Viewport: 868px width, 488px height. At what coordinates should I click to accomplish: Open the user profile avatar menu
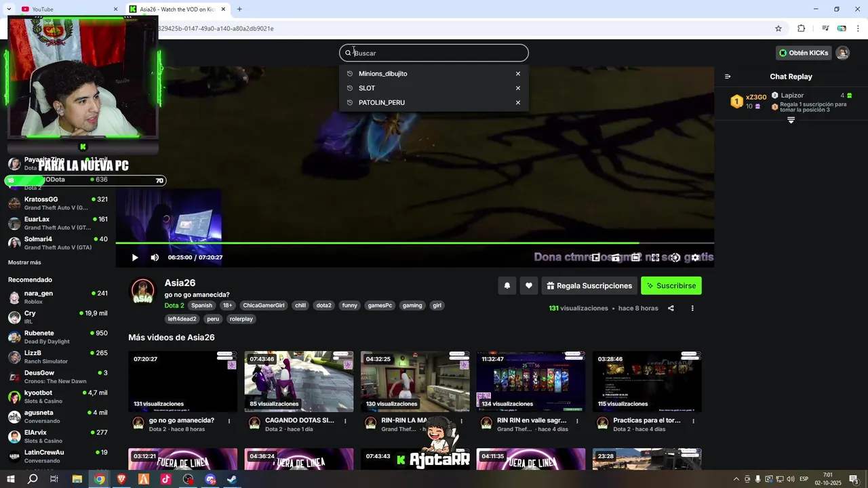coord(842,53)
